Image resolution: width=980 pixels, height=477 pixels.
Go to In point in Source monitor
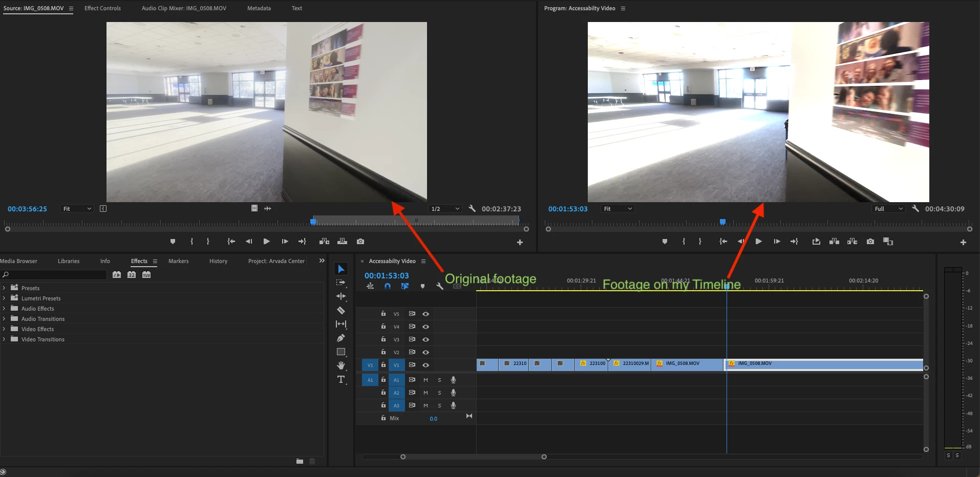[231, 242]
